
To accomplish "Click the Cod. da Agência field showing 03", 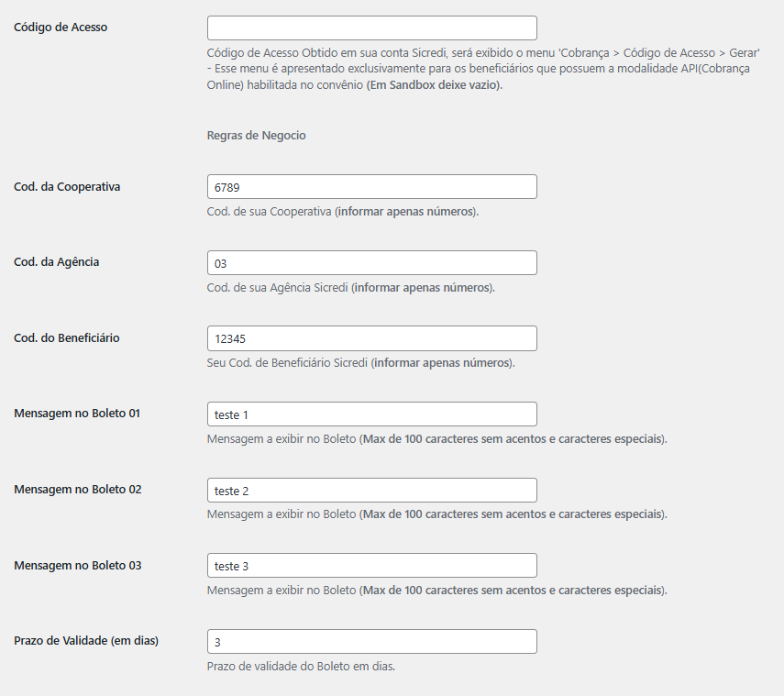I will [371, 263].
